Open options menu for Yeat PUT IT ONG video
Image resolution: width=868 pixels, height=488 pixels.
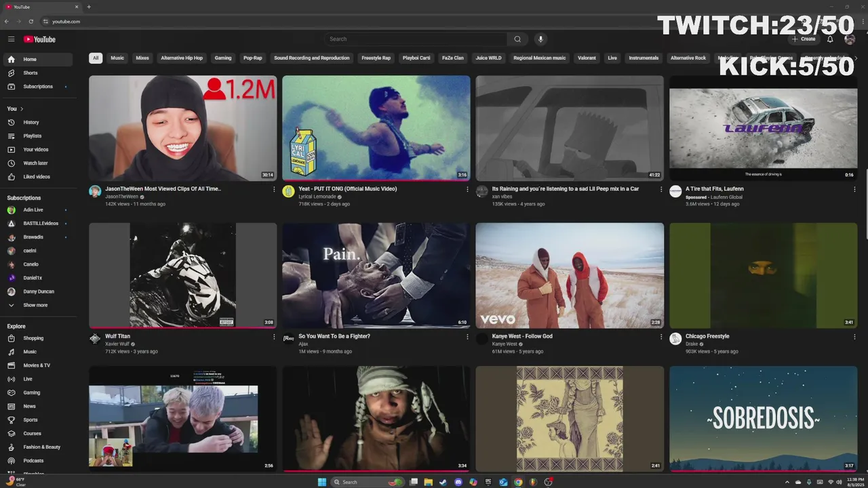point(467,189)
